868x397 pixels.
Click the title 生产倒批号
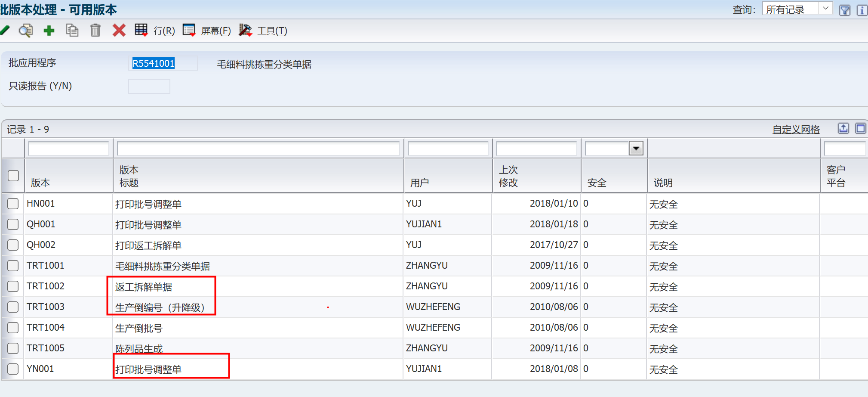pos(139,328)
